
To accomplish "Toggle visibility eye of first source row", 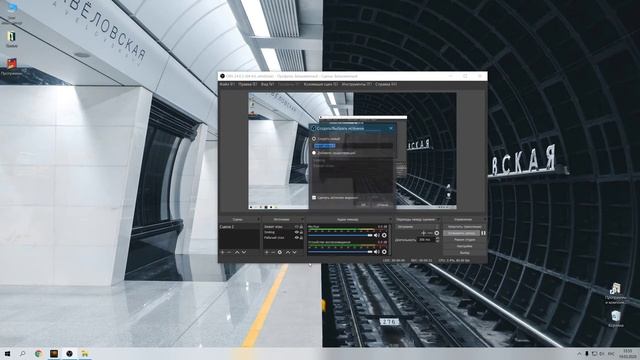I will (x=297, y=227).
